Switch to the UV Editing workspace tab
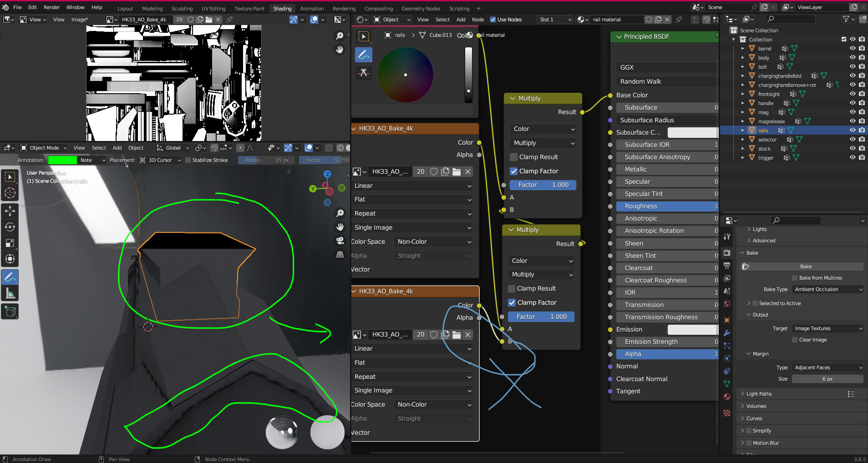 click(213, 8)
